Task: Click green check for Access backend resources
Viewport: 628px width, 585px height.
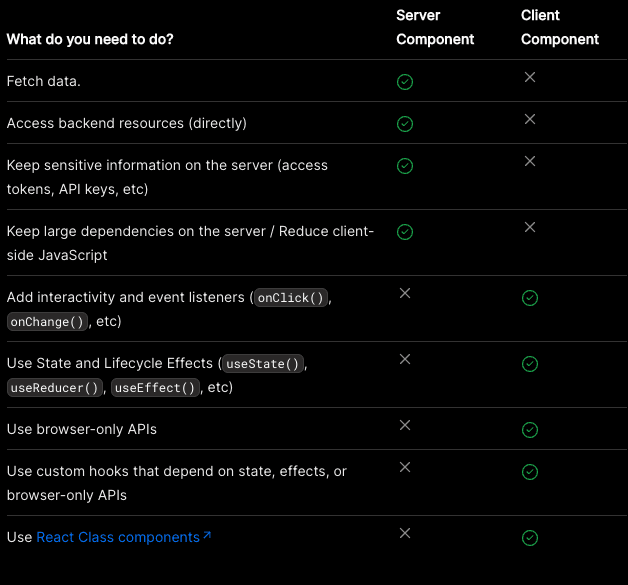Action: [x=405, y=124]
